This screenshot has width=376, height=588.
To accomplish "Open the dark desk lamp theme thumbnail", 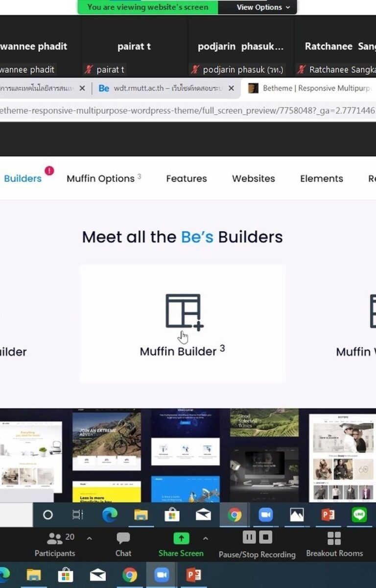I will click(264, 474).
